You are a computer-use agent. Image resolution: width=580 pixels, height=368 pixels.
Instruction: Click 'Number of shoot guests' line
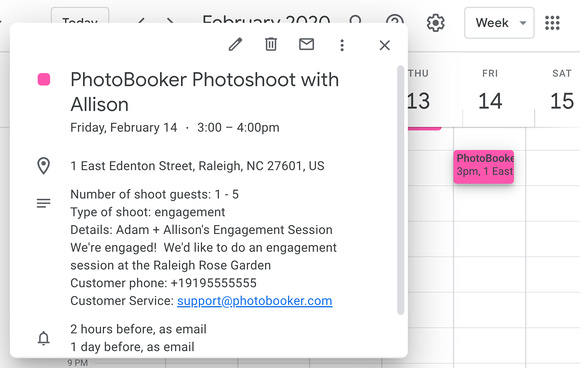(x=154, y=194)
